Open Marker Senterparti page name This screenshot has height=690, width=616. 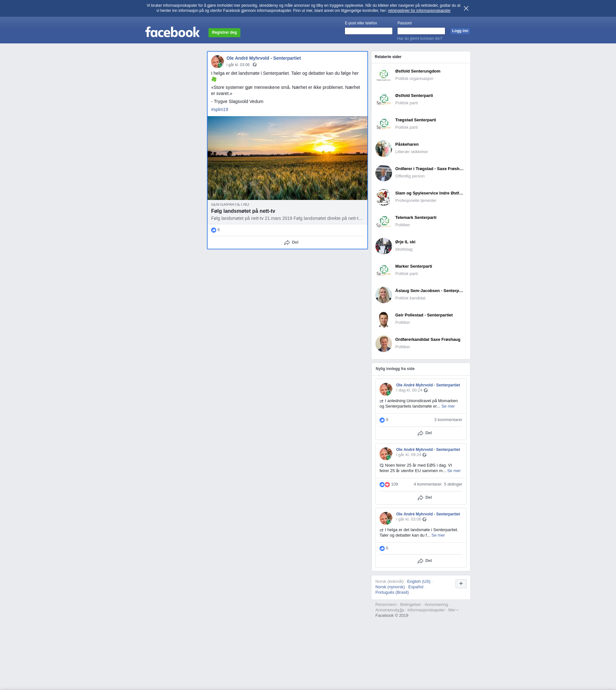click(413, 266)
